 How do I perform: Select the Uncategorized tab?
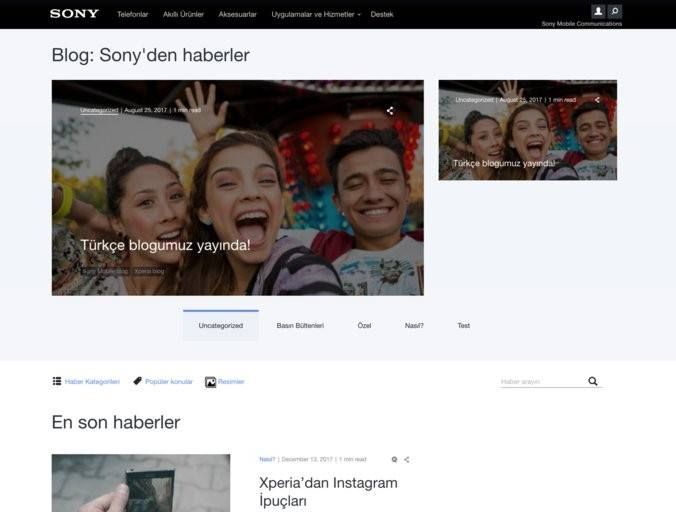pyautogui.click(x=220, y=326)
